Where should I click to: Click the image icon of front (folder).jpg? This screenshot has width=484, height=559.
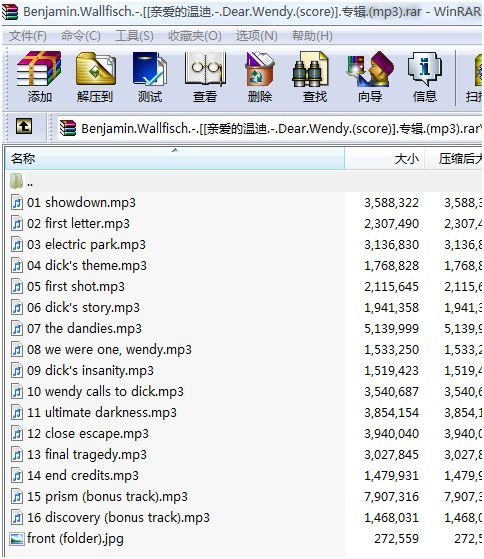click(x=17, y=538)
